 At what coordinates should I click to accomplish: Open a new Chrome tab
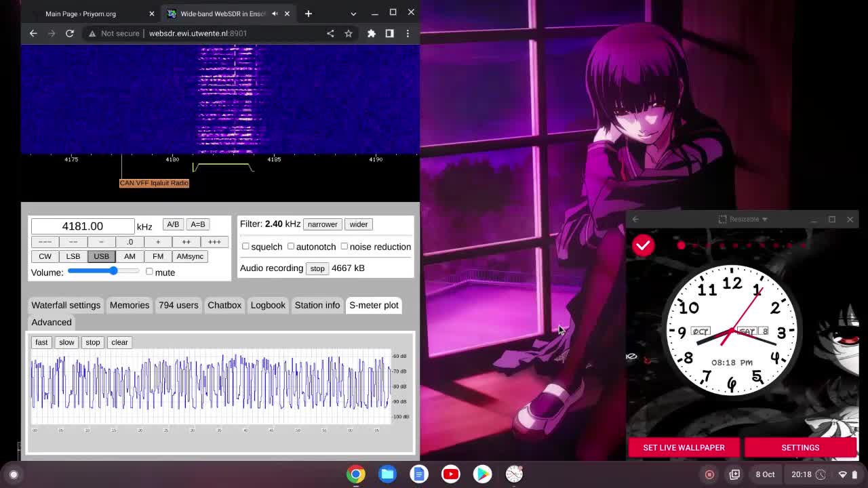[308, 14]
